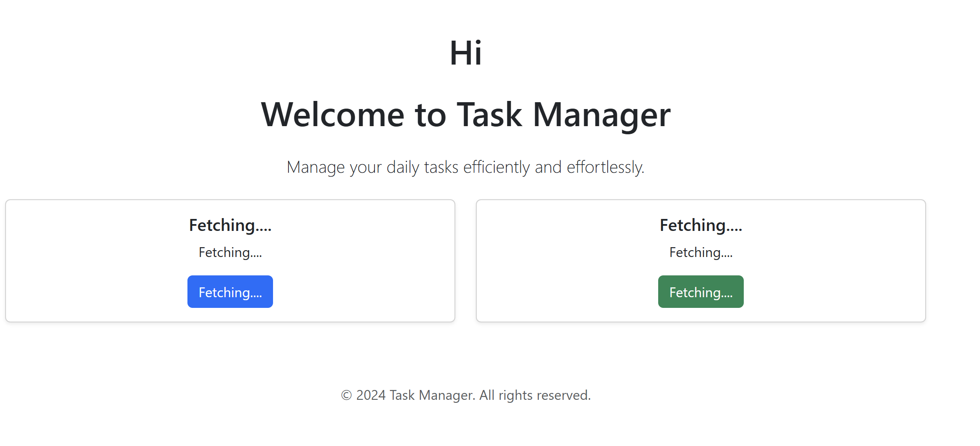The image size is (980, 446).
Task: Click the bold Fetching title in left card
Action: pos(230,225)
